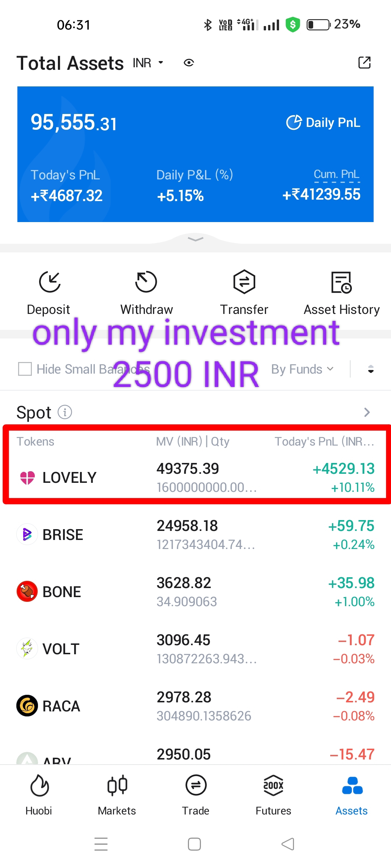Check the Hide Small Balances box
Viewport: 391px width, 868px height.
[x=25, y=369]
